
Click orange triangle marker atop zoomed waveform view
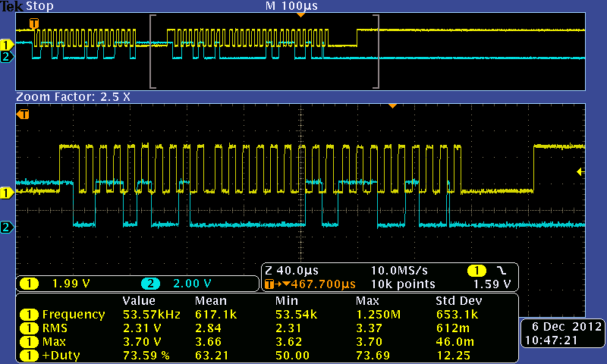pos(392,105)
